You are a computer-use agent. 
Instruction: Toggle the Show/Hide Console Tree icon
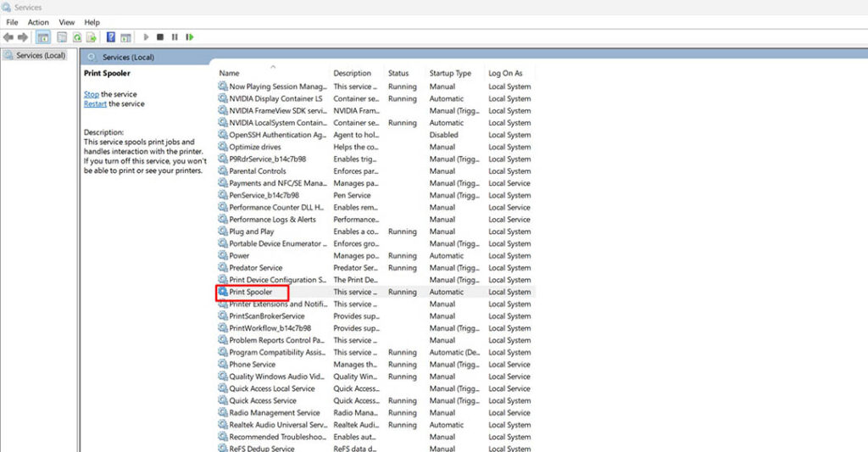[x=42, y=37]
